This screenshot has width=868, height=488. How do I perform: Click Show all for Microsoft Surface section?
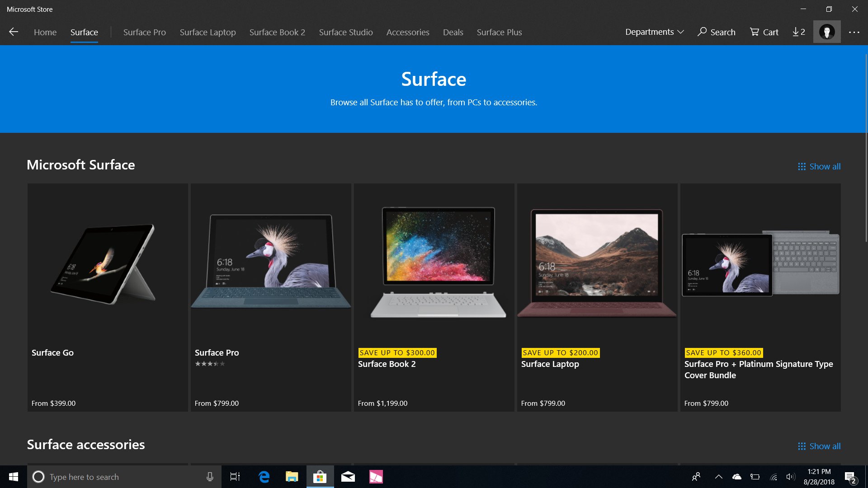[x=819, y=166]
